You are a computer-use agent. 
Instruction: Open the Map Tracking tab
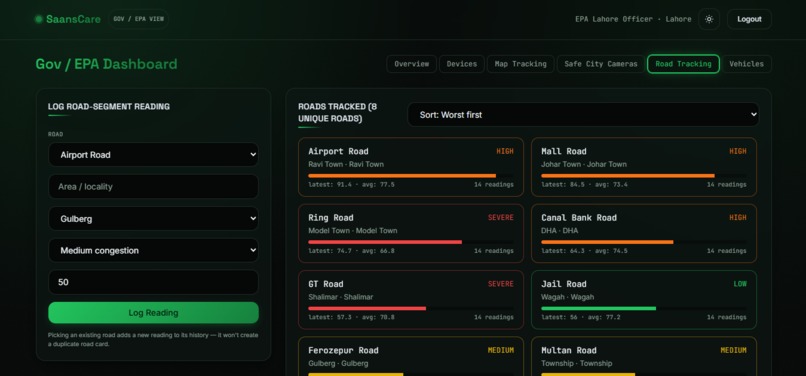[x=520, y=64]
